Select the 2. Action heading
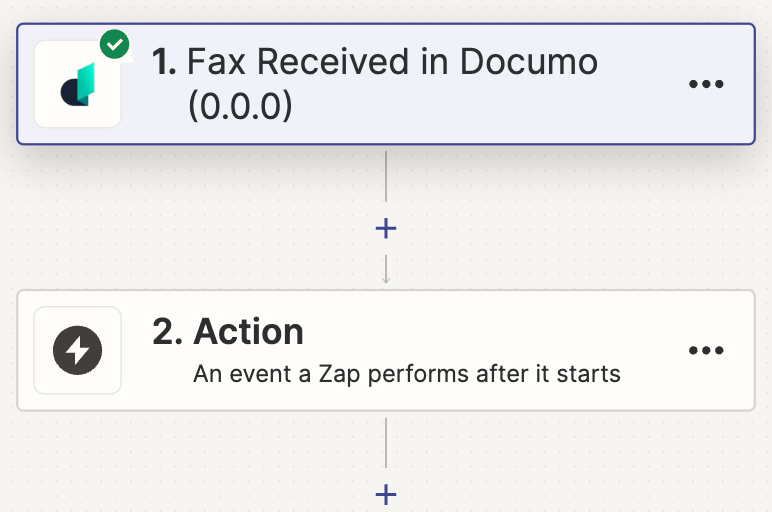This screenshot has width=772, height=512. coord(228,332)
